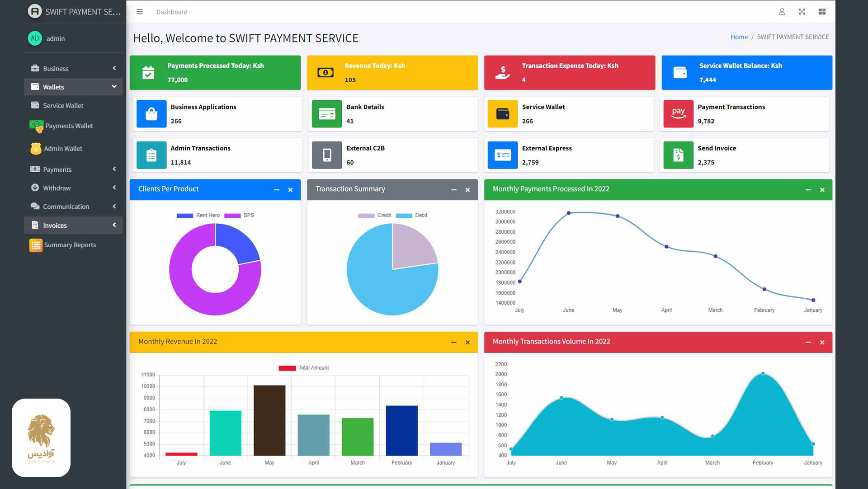This screenshot has width=868, height=489.
Task: Close the Transaction Summary panel
Action: [467, 190]
